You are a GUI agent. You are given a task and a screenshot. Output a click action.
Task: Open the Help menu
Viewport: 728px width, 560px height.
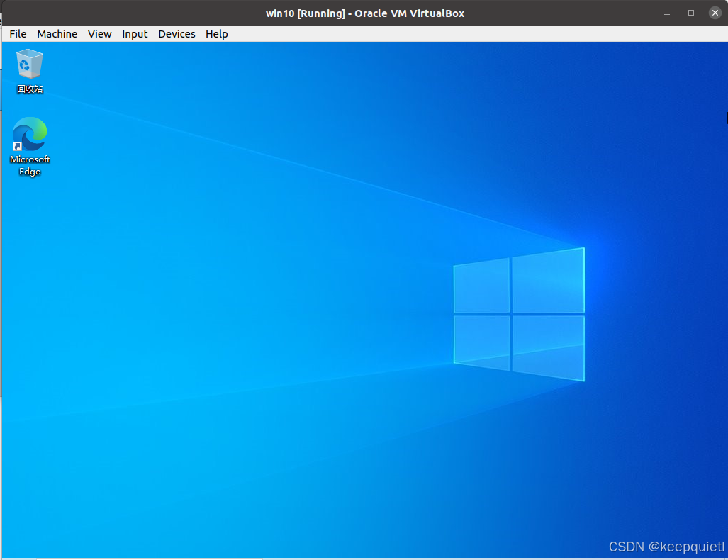(217, 34)
